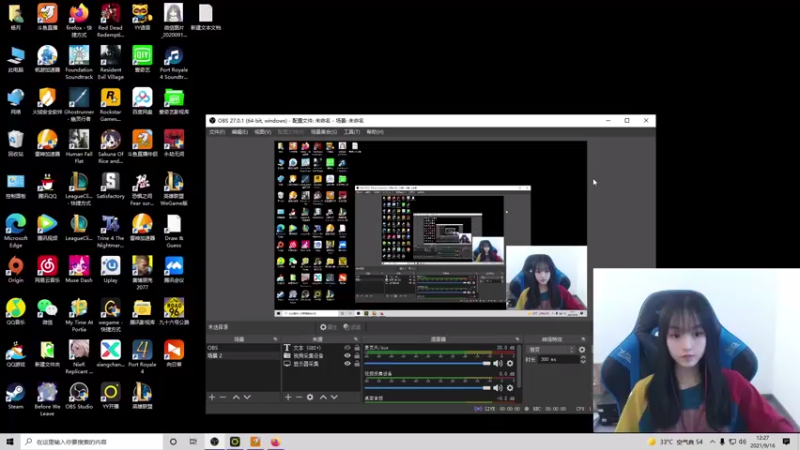Undock the audio mixer panel using its header icon
Screen dimensions: 800x450
click(517, 339)
